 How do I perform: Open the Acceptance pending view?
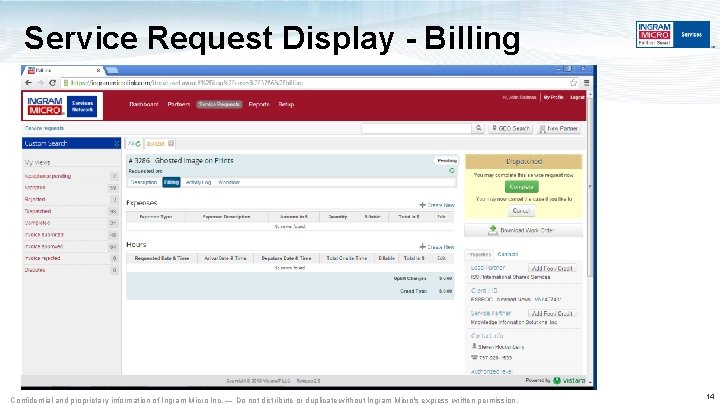point(48,176)
